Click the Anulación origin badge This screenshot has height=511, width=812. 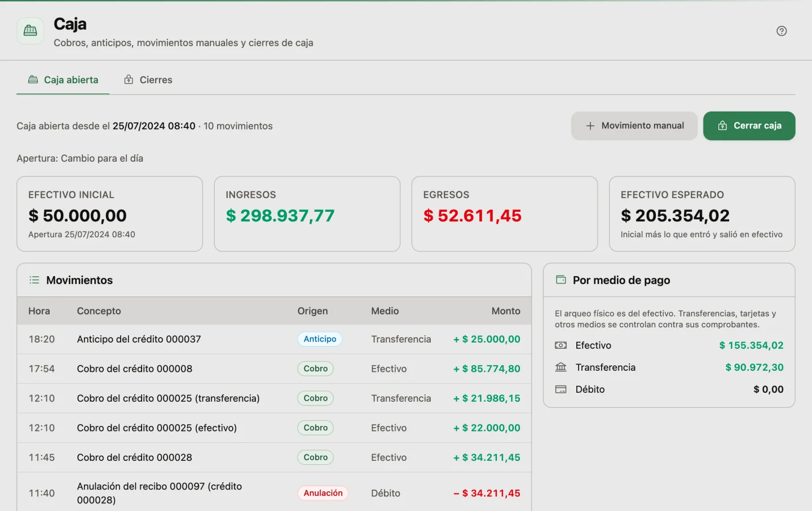click(323, 493)
